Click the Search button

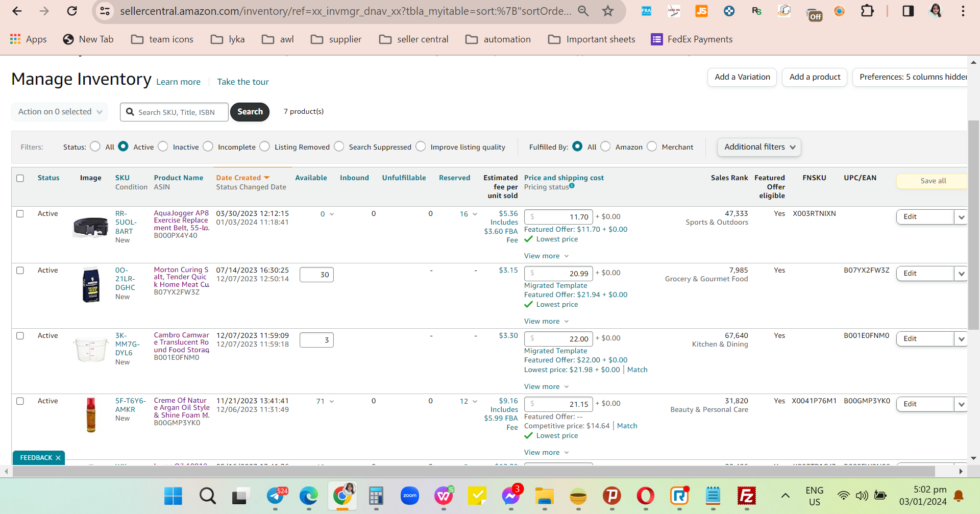tap(250, 112)
